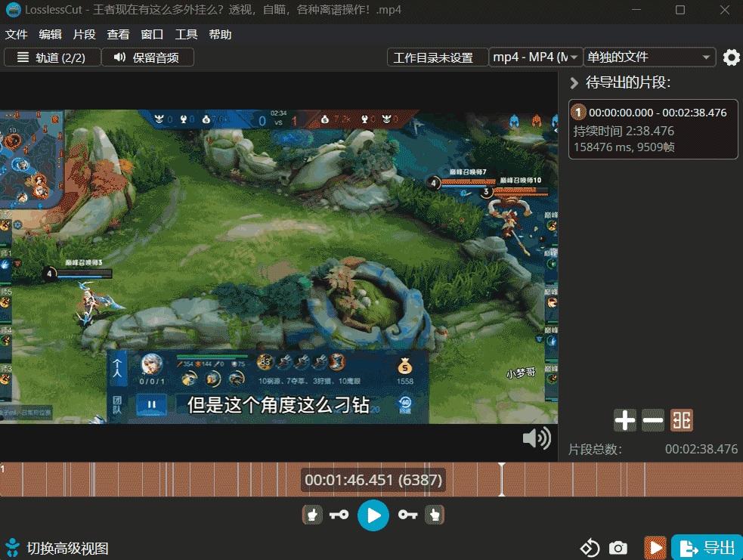Play the video
This screenshot has height=560, width=743.
point(373,515)
